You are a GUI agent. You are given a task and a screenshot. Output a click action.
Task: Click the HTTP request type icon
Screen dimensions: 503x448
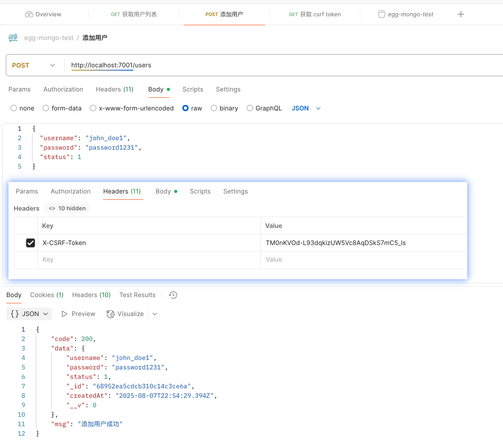pos(13,38)
